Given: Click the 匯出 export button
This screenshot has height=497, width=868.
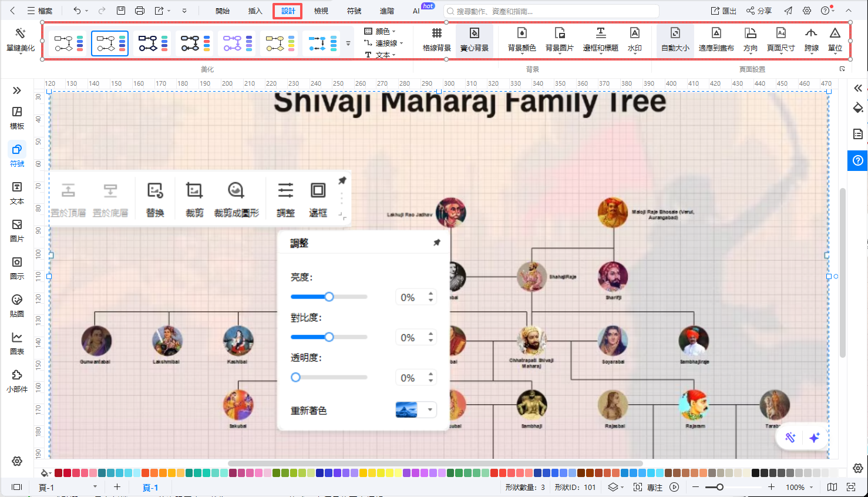Looking at the screenshot, I should (724, 11).
